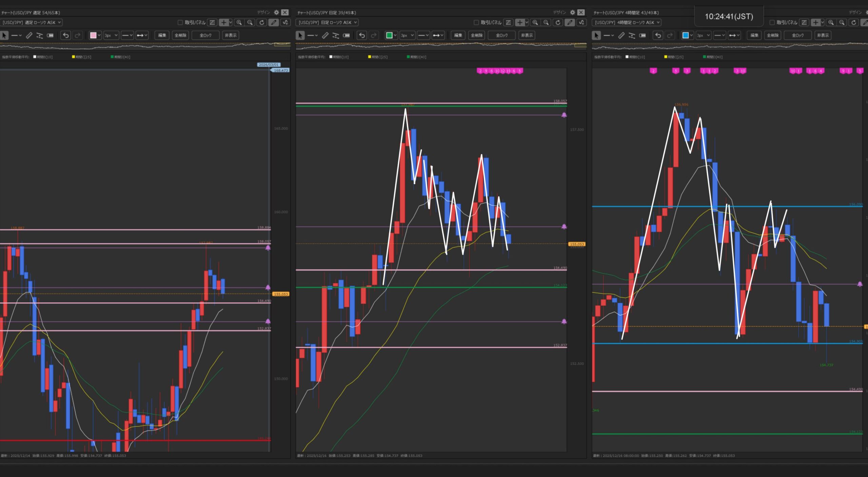Open the green line color swatch in daily chart

(x=389, y=35)
